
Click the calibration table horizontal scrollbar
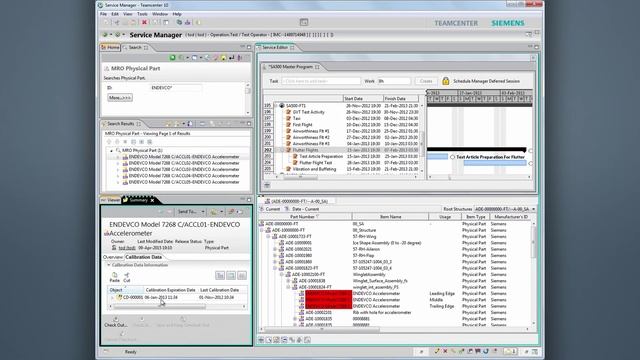[x=160, y=307]
